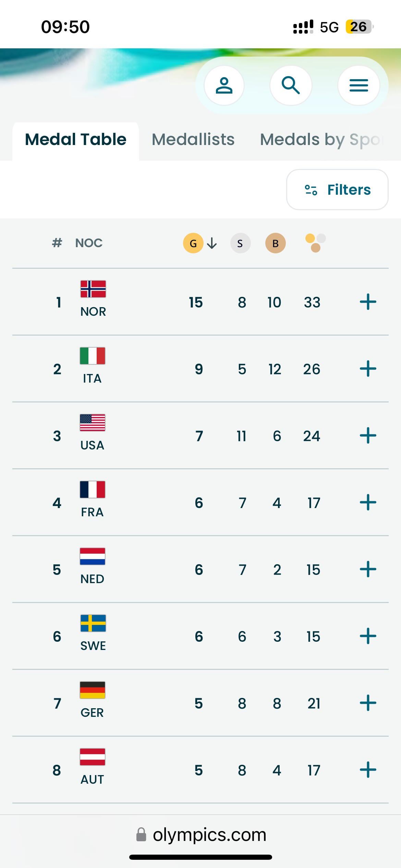Sort by total medals icon

pos(315,243)
